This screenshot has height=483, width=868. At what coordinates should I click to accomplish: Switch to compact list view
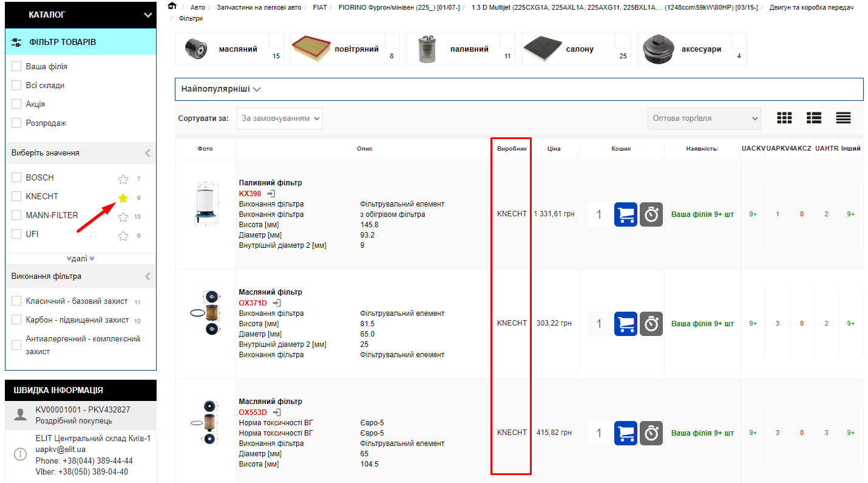843,118
